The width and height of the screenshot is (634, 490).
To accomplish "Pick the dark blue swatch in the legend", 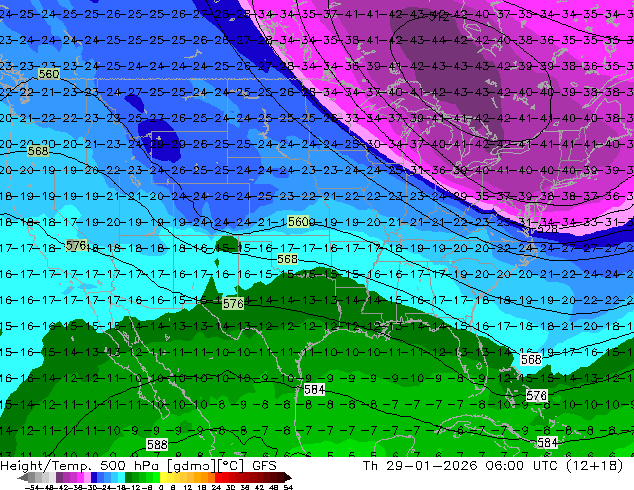I will 94,477.
